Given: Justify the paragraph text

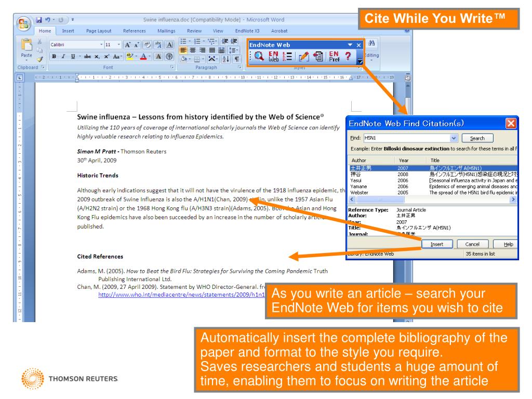Looking at the screenshot, I should [x=212, y=50].
